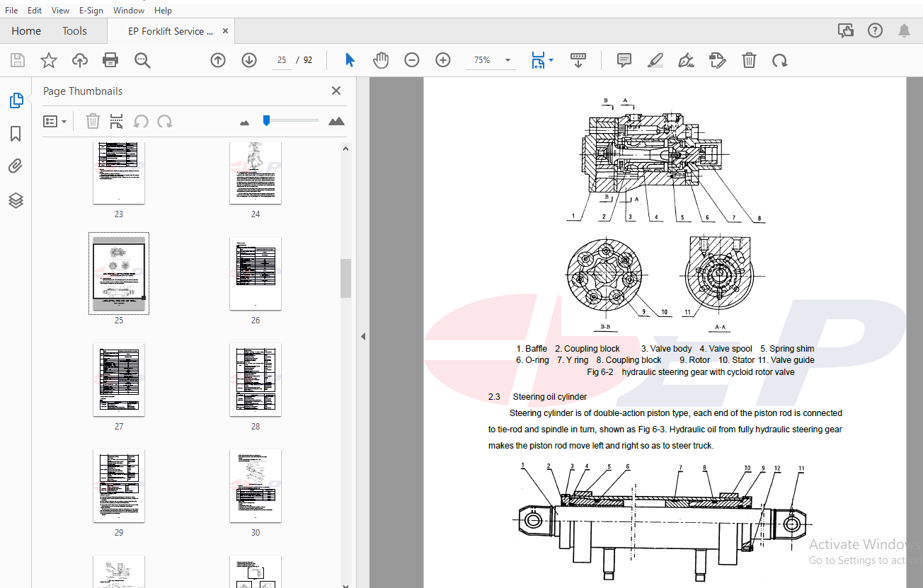
Task: Open find text magnifier tool
Action: pos(142,60)
